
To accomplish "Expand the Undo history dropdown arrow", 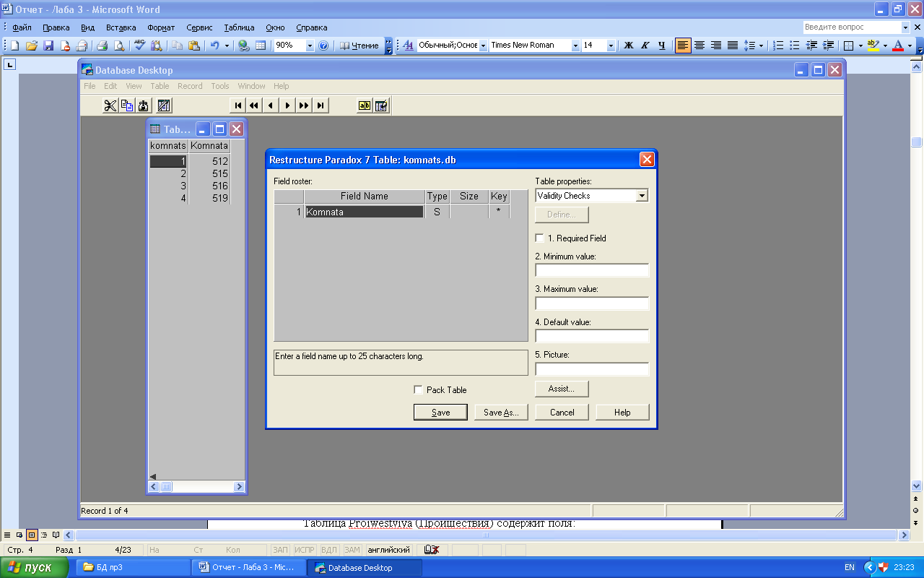I will [x=227, y=46].
